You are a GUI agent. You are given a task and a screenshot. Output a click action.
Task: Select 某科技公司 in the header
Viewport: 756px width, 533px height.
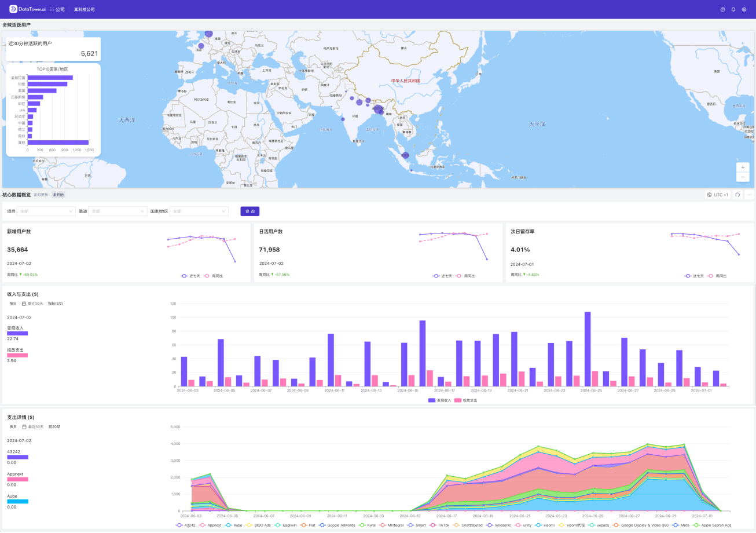[85, 9]
